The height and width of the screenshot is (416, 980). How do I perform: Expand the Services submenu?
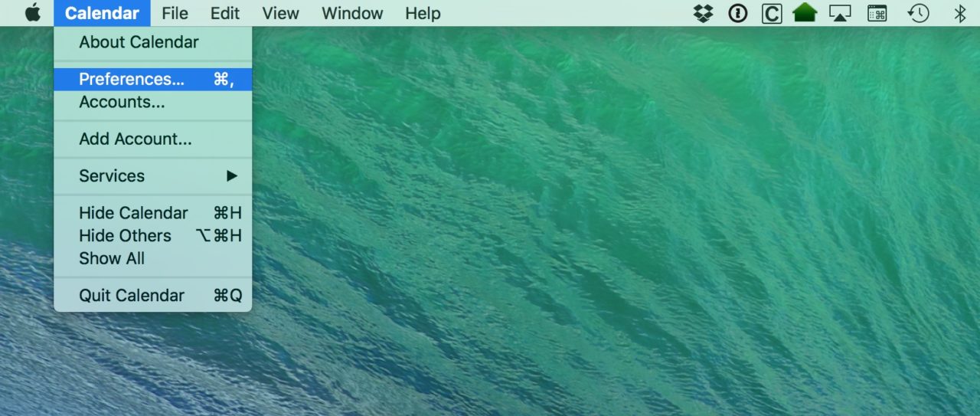point(153,175)
